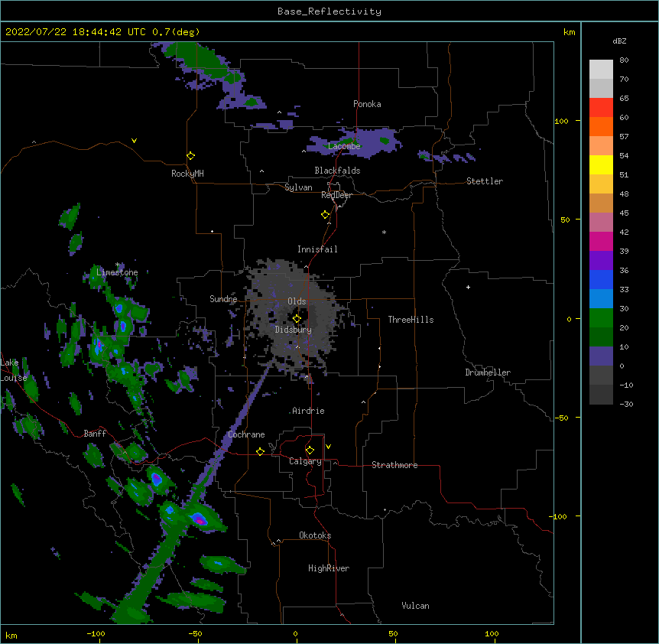Click the km unit label at bottom left
The height and width of the screenshot is (644, 659).
coord(11,635)
